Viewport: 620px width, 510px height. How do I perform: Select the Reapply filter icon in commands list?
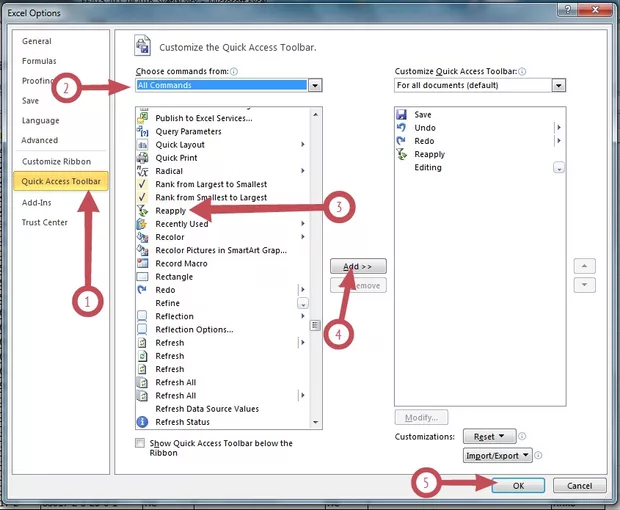pos(142,211)
